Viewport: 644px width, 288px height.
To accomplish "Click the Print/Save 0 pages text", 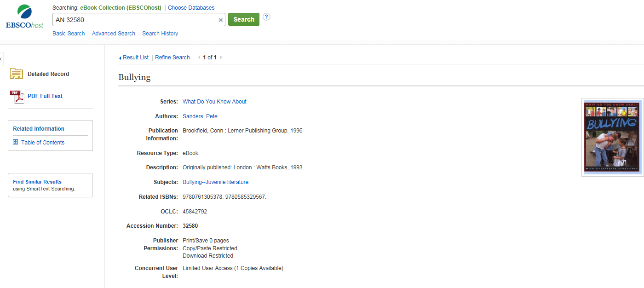I will tap(206, 241).
